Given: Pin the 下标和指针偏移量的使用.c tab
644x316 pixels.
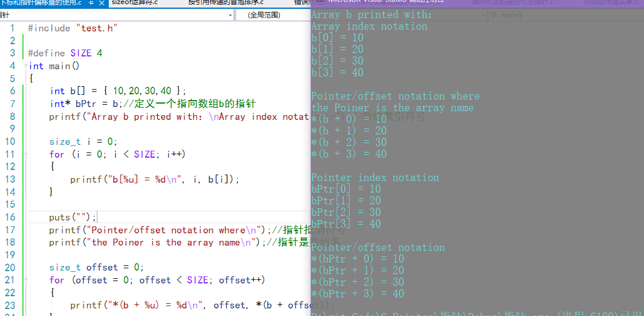Looking at the screenshot, I should [x=91, y=3].
